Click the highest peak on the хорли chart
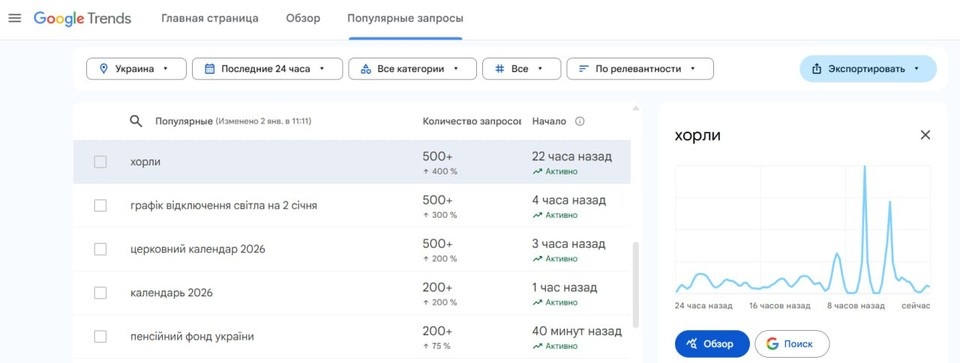 click(864, 168)
